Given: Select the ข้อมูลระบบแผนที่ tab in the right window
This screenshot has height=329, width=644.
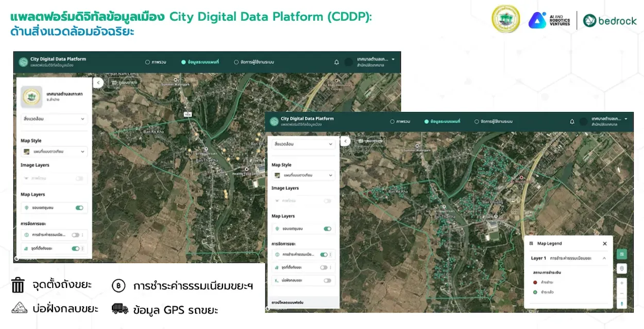Looking at the screenshot, I should pyautogui.click(x=443, y=122).
